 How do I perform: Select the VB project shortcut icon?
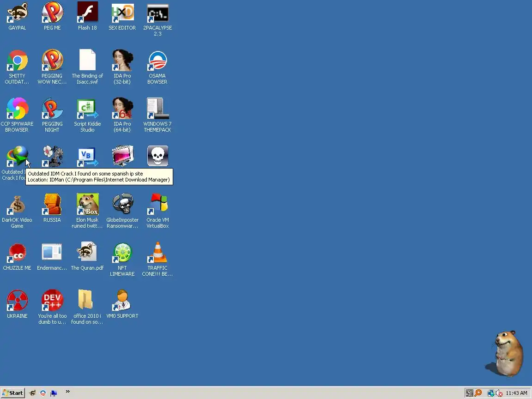pyautogui.click(x=87, y=156)
